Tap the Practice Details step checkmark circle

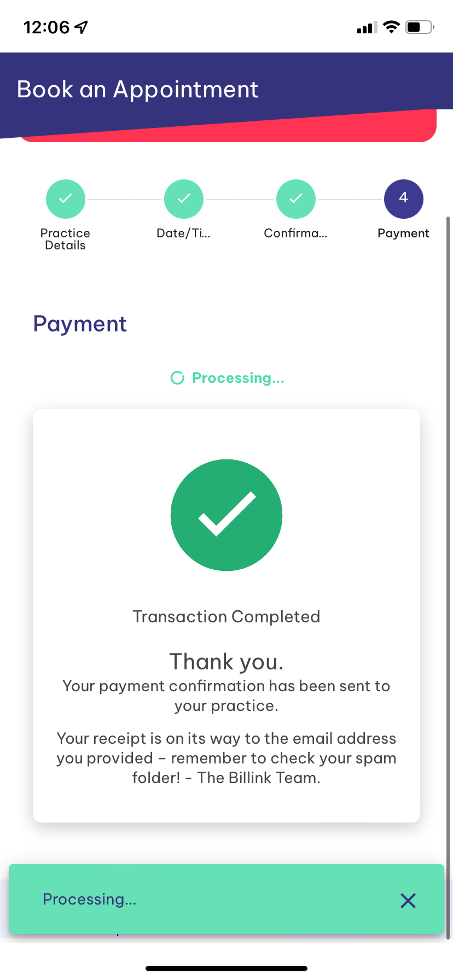pos(66,199)
